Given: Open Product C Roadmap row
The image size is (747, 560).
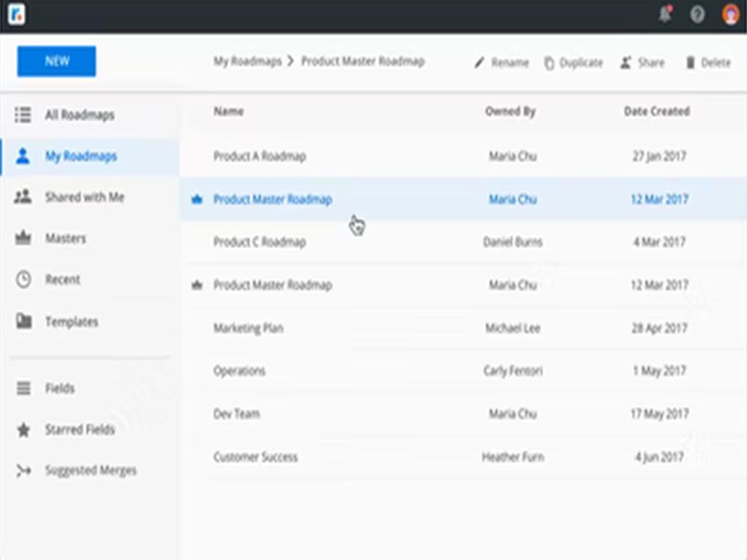Looking at the screenshot, I should (x=463, y=242).
